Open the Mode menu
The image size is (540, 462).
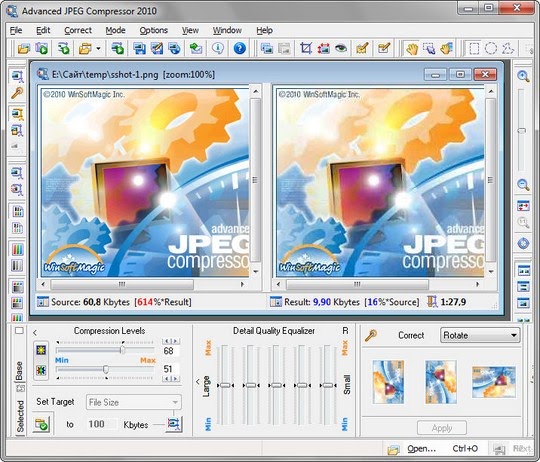point(115,30)
